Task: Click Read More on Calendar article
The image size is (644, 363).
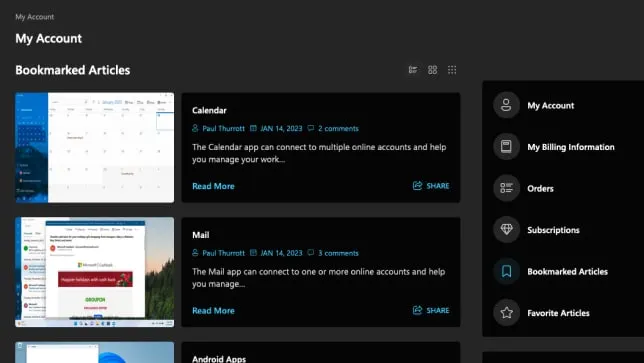Action: (x=213, y=186)
